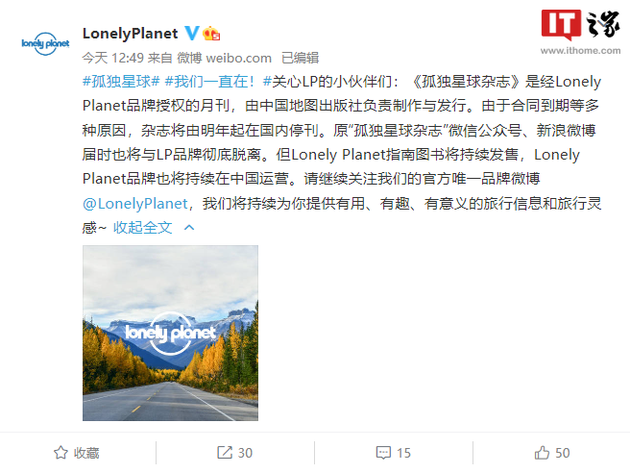Click the 收起全文 collapse link
This screenshot has height=473, width=630.
(142, 227)
